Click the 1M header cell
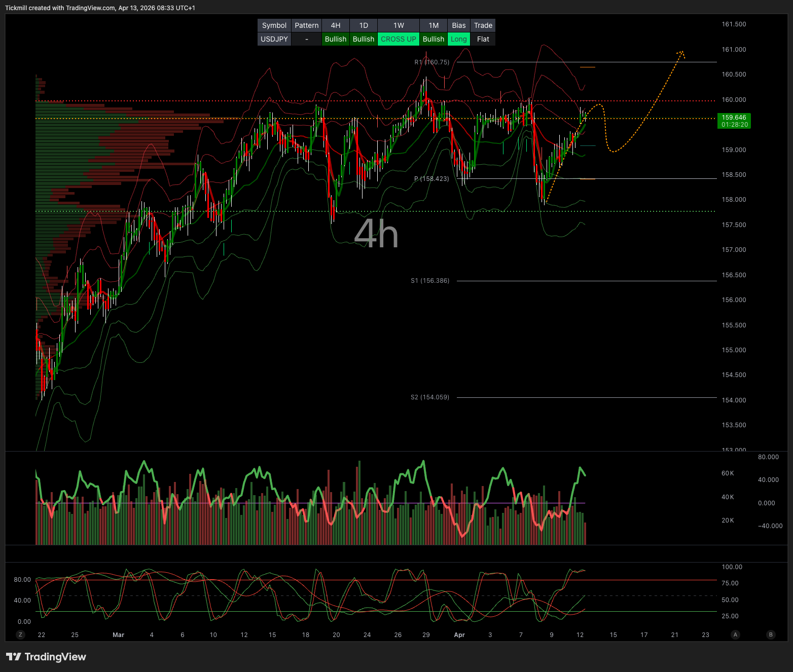The height and width of the screenshot is (672, 793). (433, 25)
